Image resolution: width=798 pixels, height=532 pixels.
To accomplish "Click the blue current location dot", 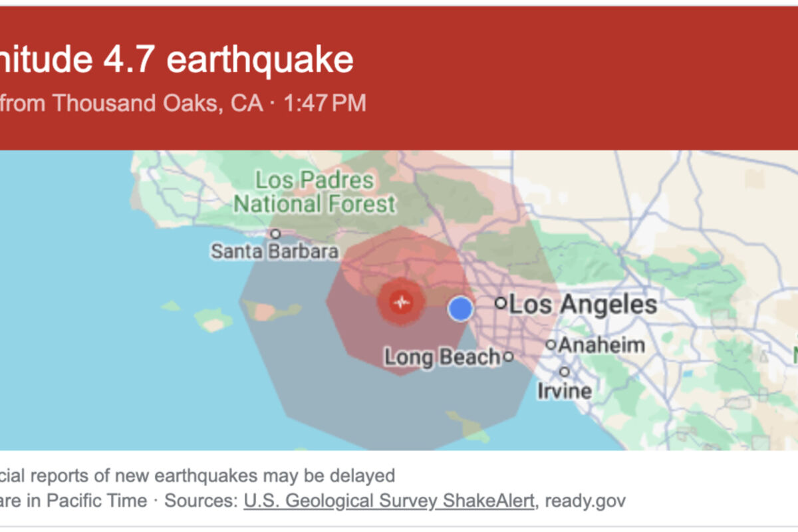I will tap(460, 309).
